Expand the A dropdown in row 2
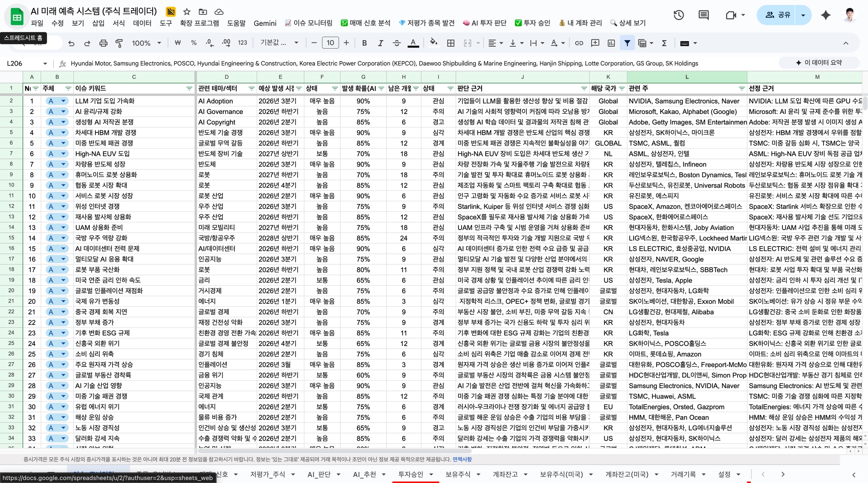 click(x=64, y=101)
